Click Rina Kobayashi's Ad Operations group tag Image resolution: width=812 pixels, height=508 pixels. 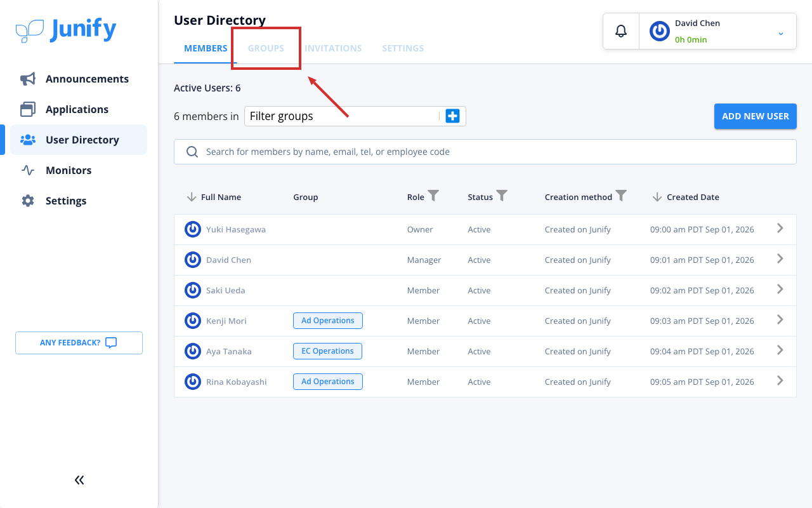click(328, 382)
